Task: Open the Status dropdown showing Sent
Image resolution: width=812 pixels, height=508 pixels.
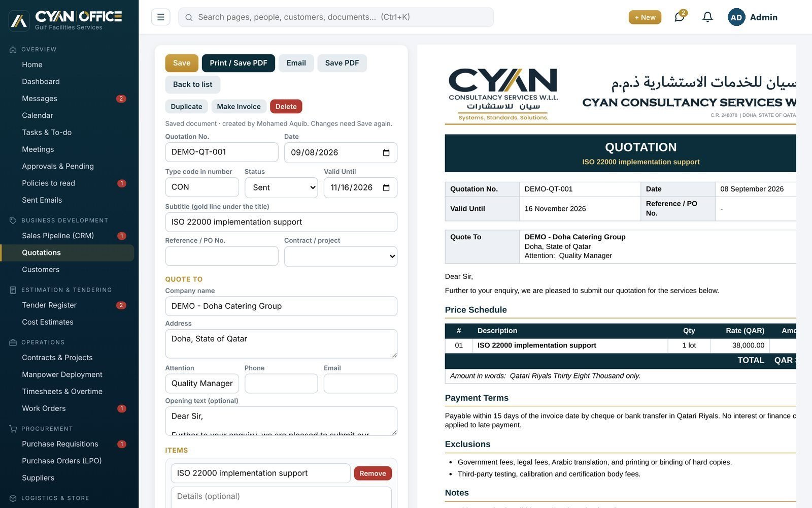Action: click(281, 187)
